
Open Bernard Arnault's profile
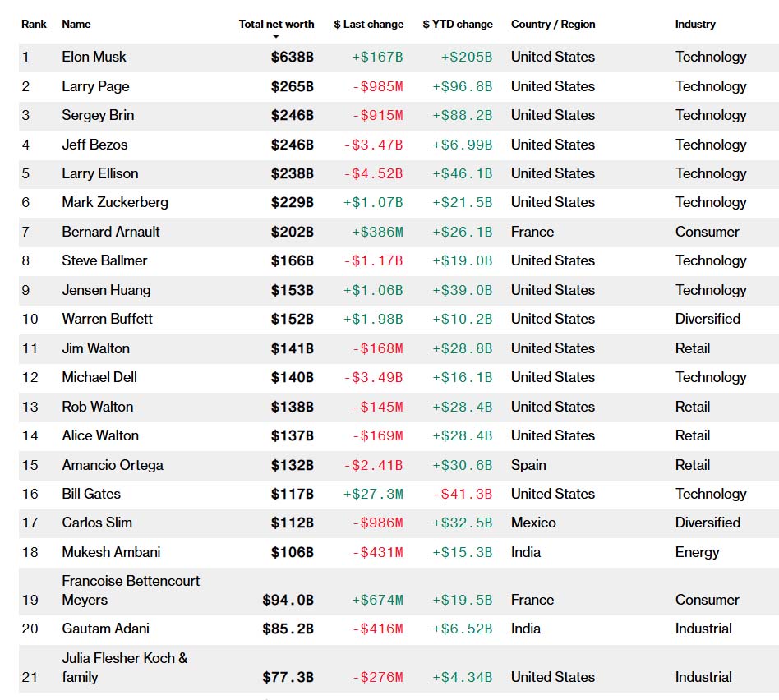coord(111,232)
